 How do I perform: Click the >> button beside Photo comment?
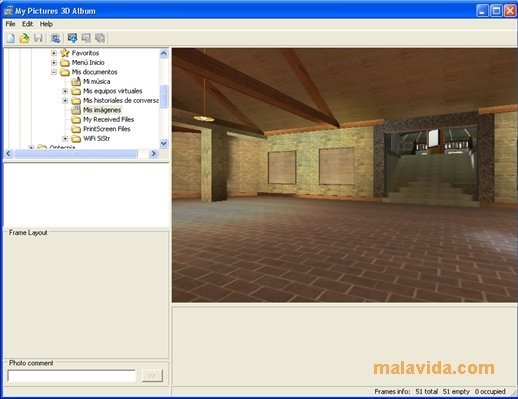click(152, 376)
